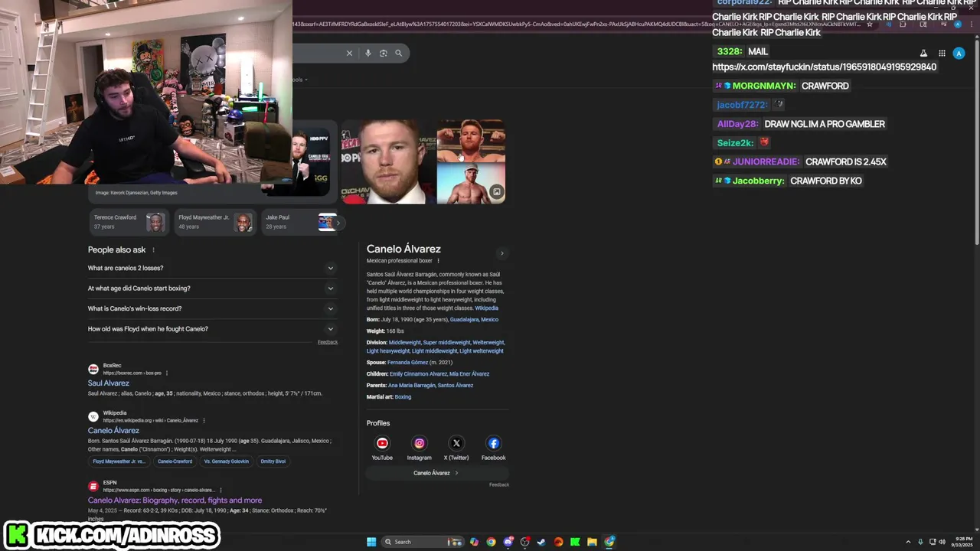Open Canelo Álvarez panel arrow

coord(502,253)
